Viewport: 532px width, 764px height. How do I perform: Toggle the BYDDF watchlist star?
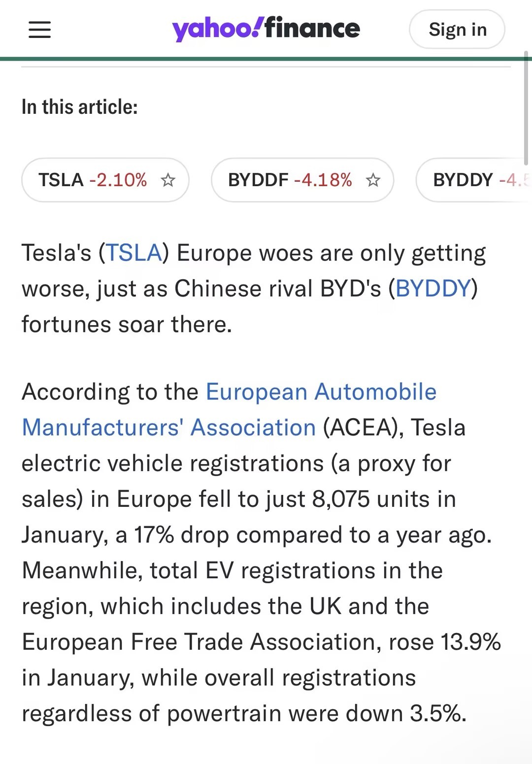373,180
